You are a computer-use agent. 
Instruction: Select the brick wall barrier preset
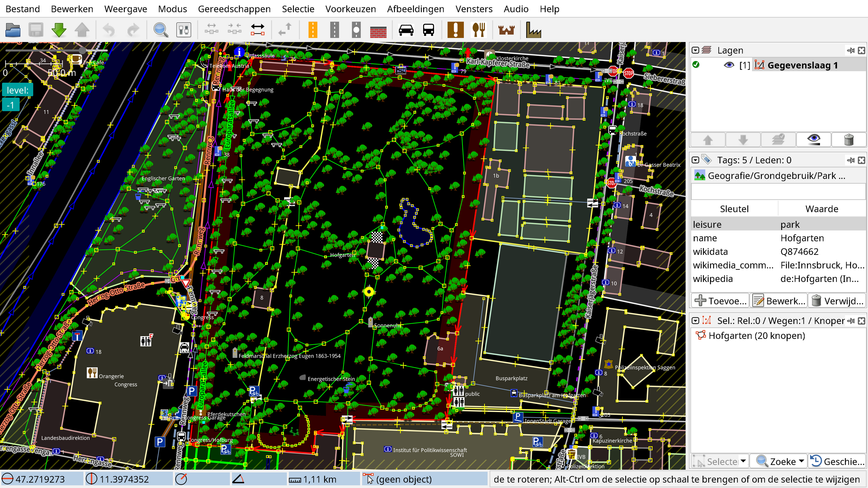378,31
